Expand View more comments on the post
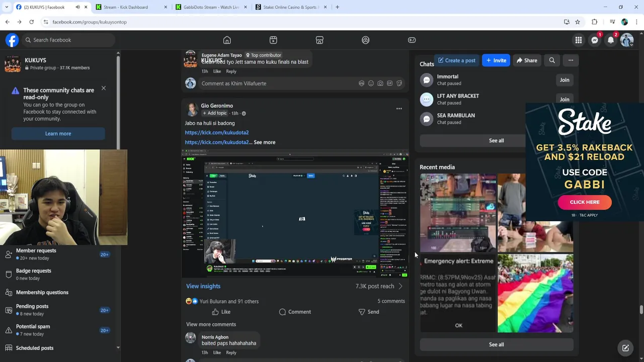The width and height of the screenshot is (644, 362). (x=211, y=324)
